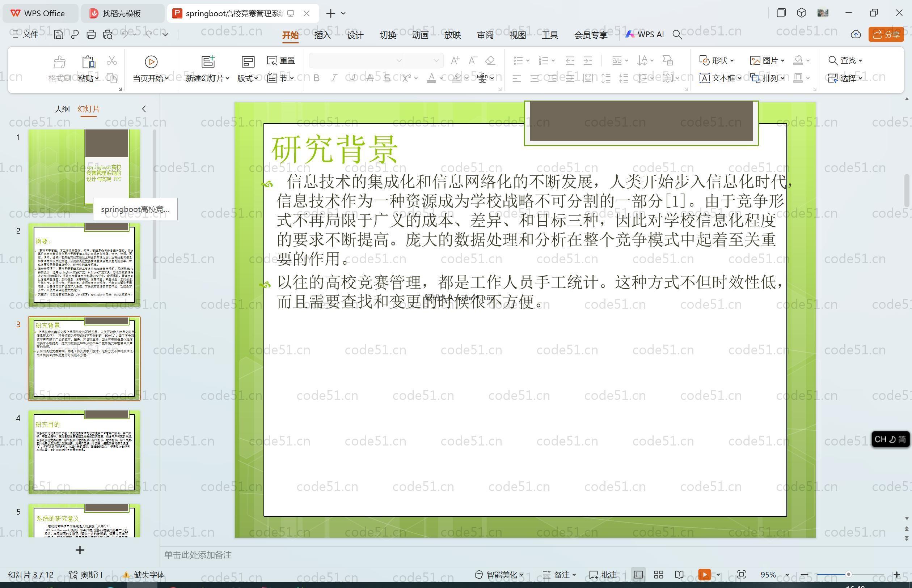Click Increase Font Size icon
Image resolution: width=912 pixels, height=588 pixels.
(x=455, y=60)
